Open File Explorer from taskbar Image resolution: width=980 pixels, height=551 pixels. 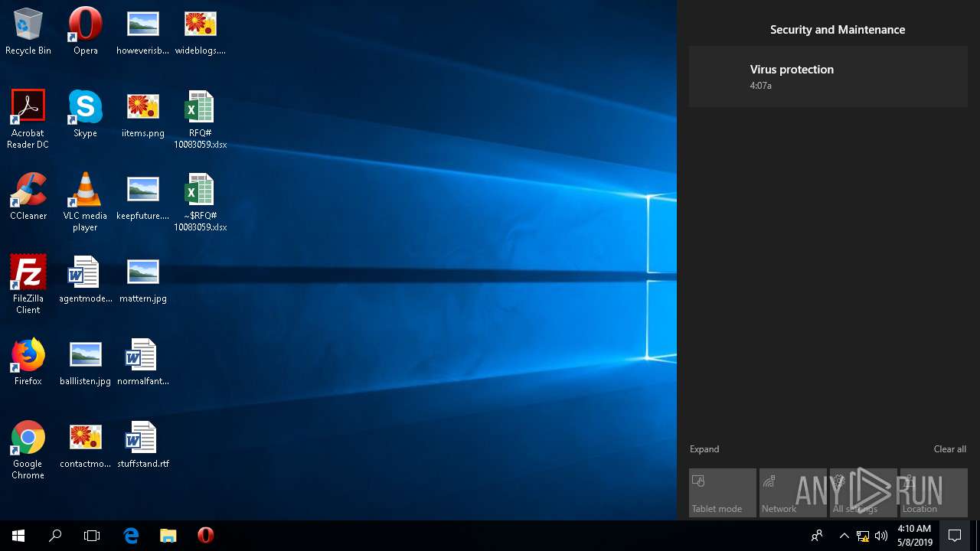pyautogui.click(x=168, y=536)
